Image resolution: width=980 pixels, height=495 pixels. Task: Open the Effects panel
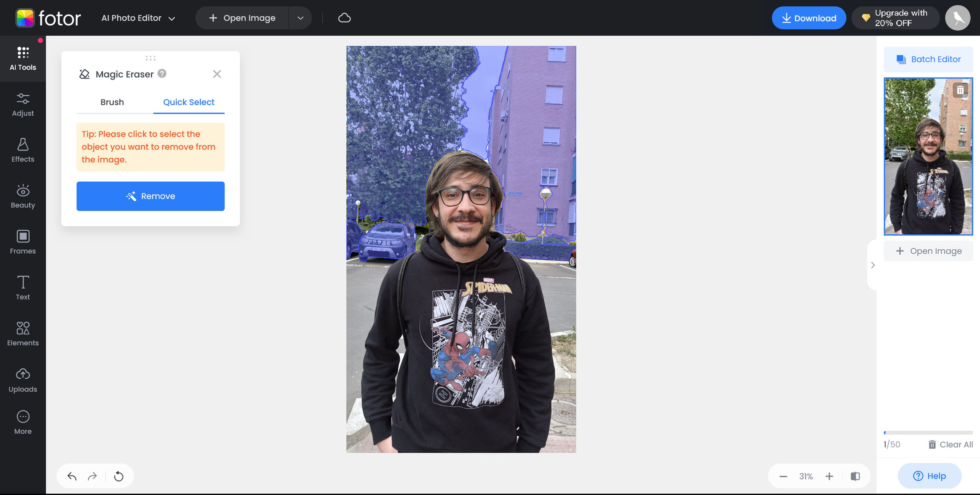point(23,150)
